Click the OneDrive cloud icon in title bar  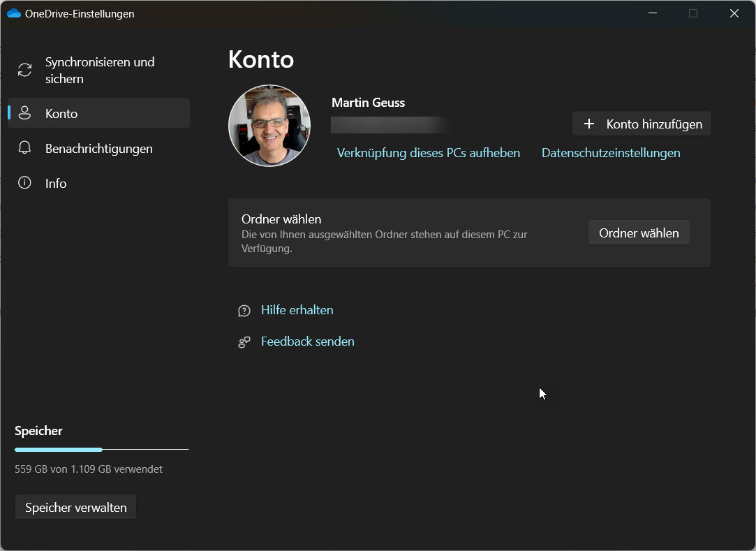(13, 13)
